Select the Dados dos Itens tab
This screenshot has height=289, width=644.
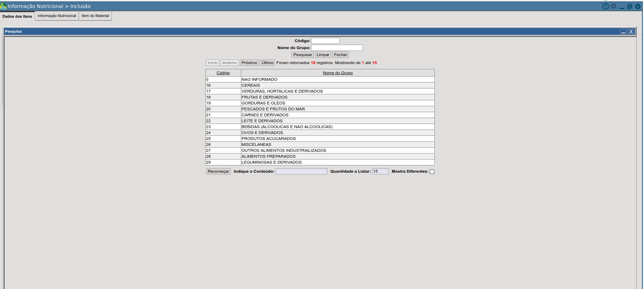(x=17, y=16)
